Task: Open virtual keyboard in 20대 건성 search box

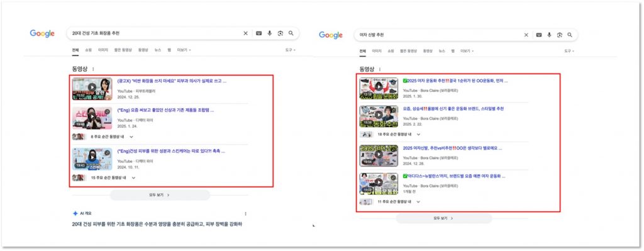Action: [258, 33]
